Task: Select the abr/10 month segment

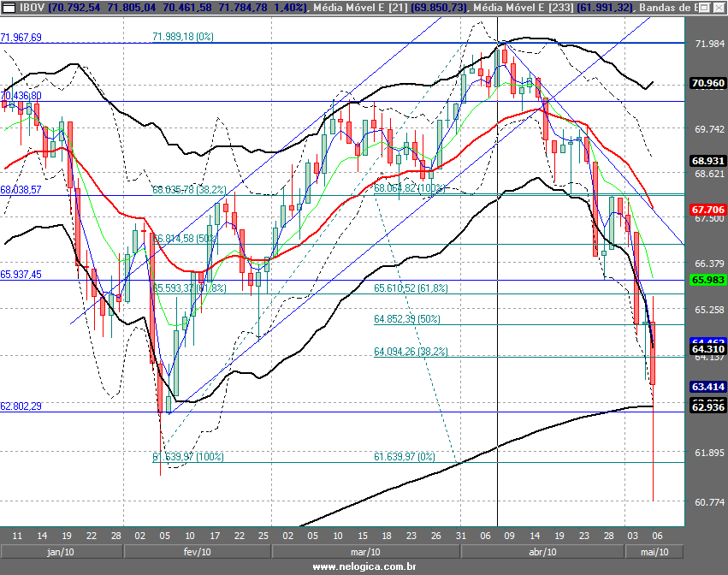Action: (542, 552)
